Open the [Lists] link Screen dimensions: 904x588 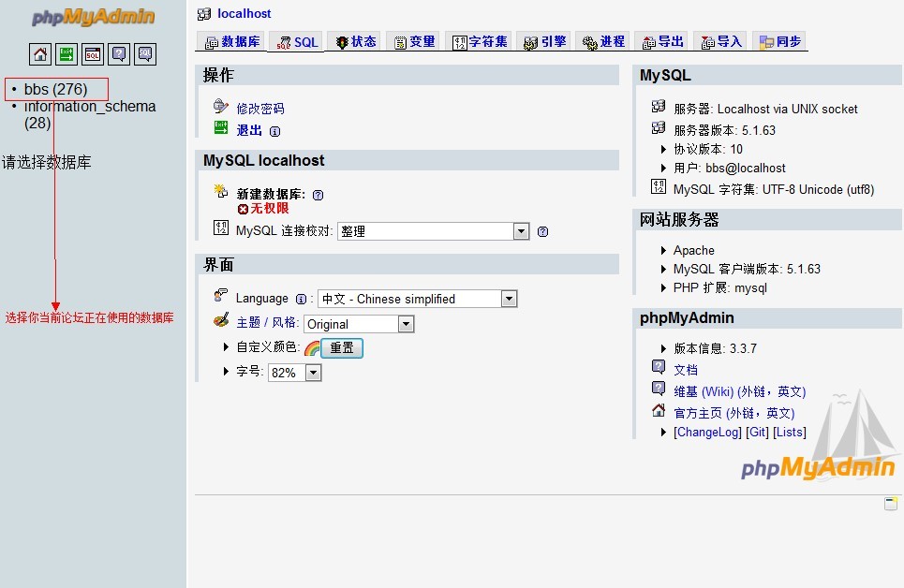point(790,432)
